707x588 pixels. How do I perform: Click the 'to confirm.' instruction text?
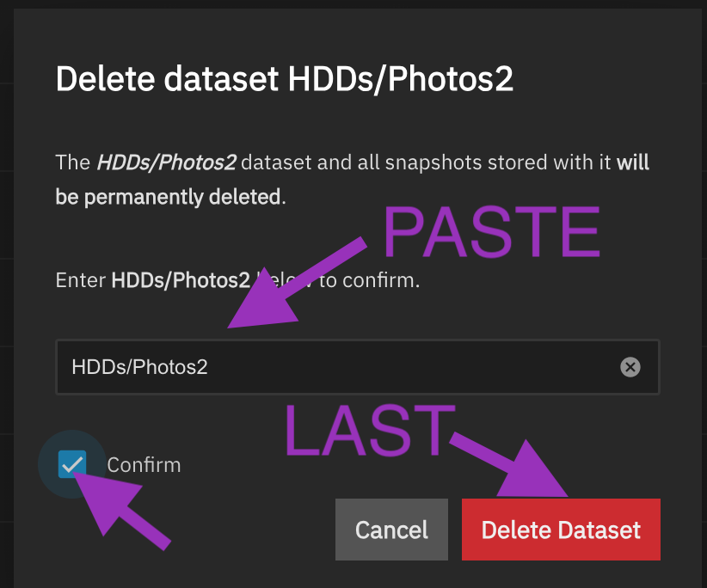[370, 280]
